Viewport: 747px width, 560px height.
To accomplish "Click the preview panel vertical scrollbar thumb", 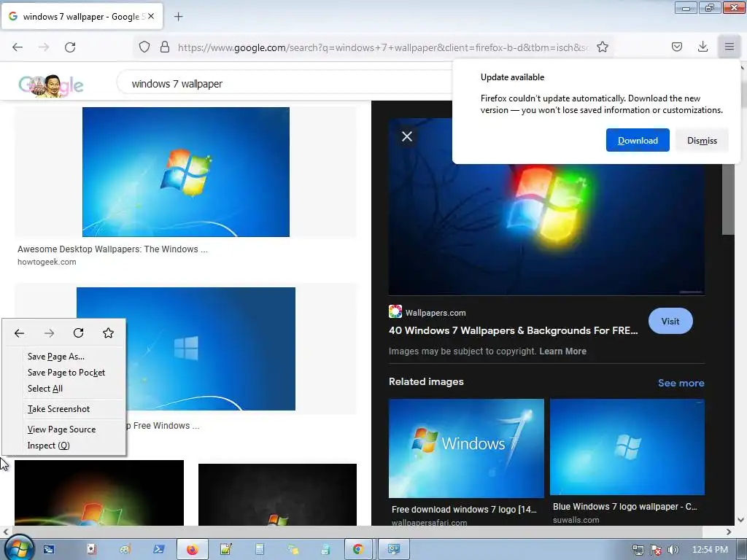I will point(728,199).
